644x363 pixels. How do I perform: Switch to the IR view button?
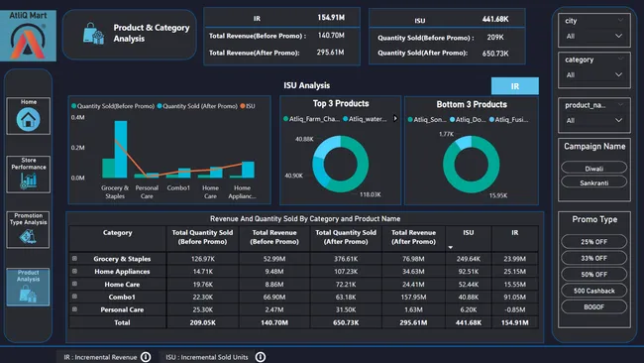point(515,86)
